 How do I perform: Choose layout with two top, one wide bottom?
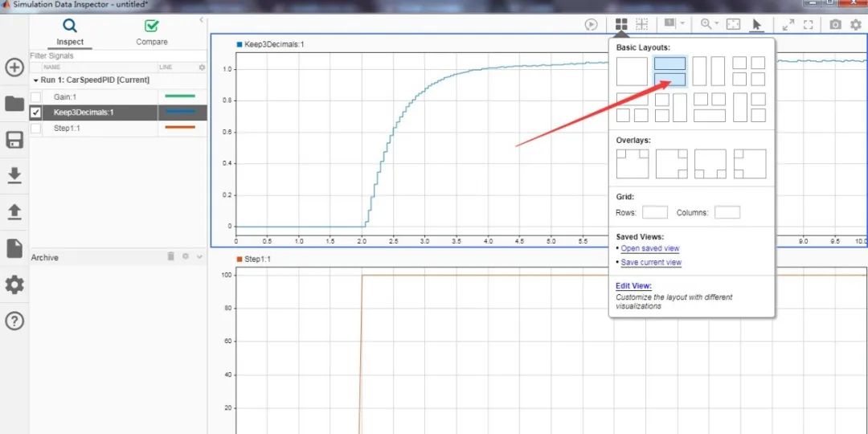click(710, 108)
